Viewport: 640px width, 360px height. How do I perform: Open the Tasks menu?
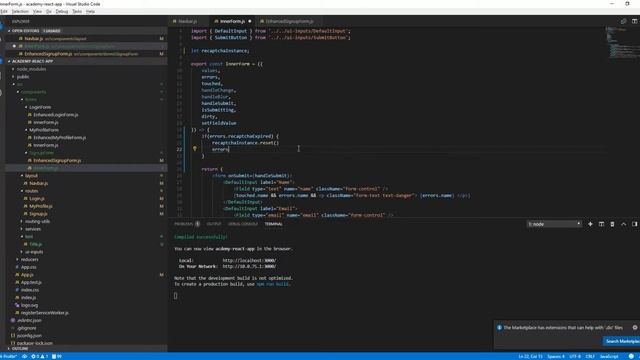tap(77, 11)
